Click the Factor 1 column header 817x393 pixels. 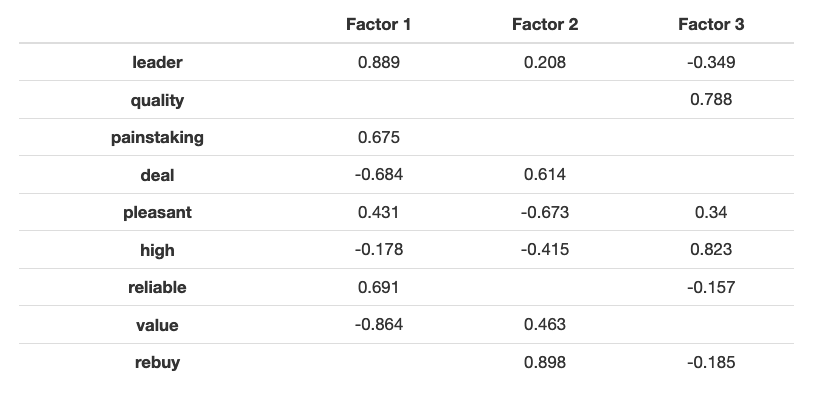tap(379, 24)
